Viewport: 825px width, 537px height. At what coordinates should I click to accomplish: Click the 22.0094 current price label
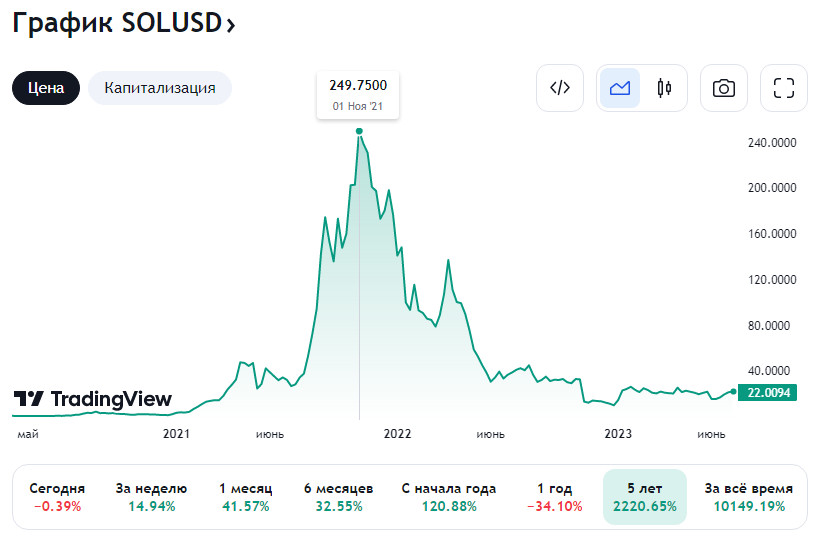[x=766, y=393]
